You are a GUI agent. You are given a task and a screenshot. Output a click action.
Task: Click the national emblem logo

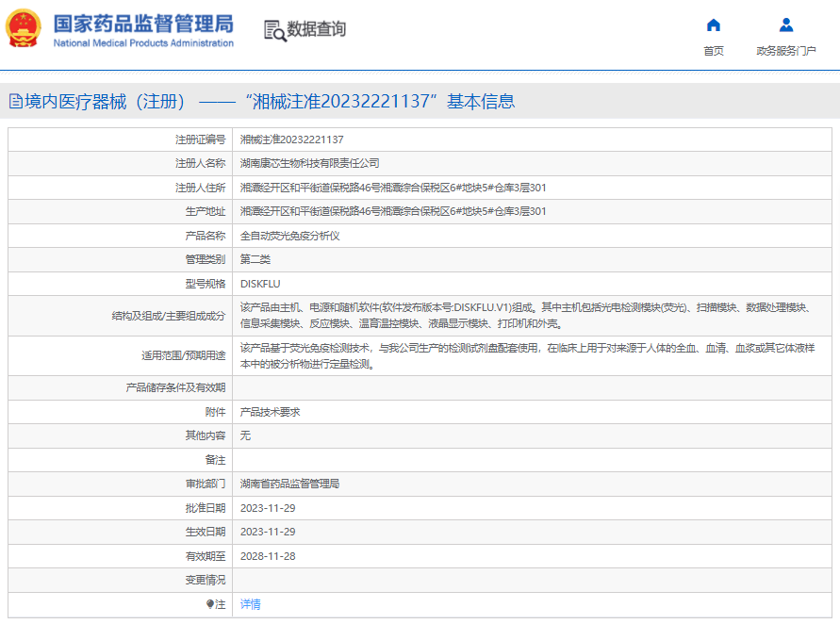(x=23, y=28)
